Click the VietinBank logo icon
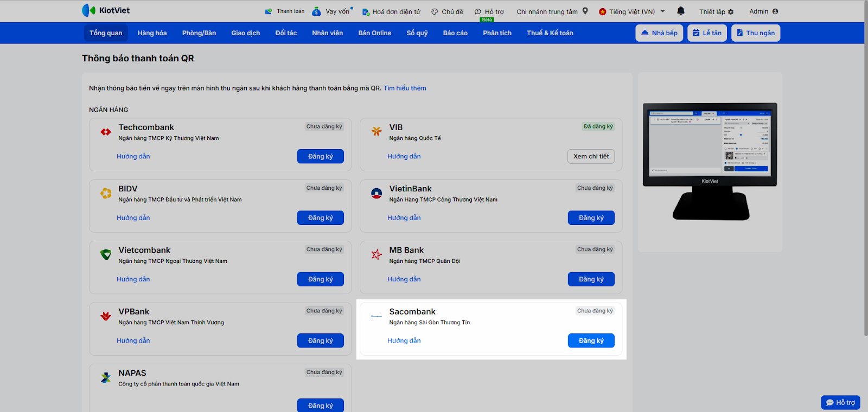The image size is (868, 412). pyautogui.click(x=376, y=193)
